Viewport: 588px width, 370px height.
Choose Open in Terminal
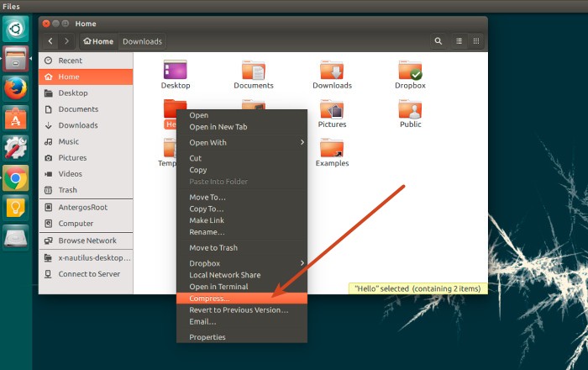click(x=242, y=287)
